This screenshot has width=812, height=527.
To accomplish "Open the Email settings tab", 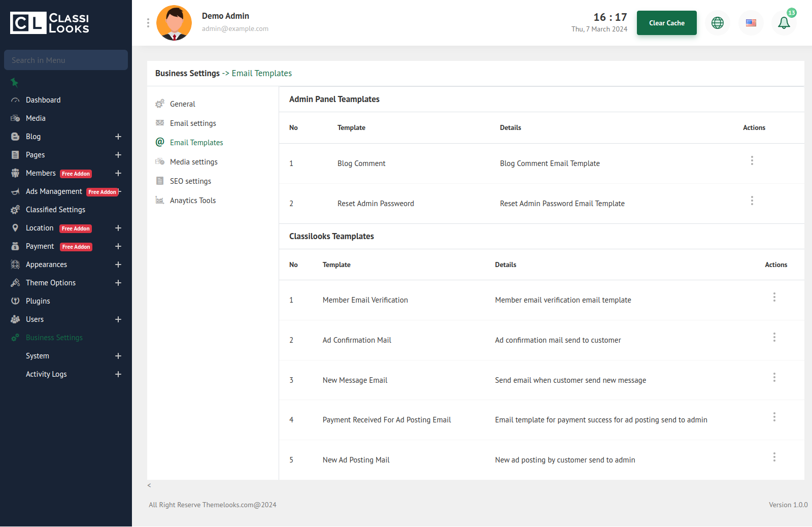I will point(193,123).
